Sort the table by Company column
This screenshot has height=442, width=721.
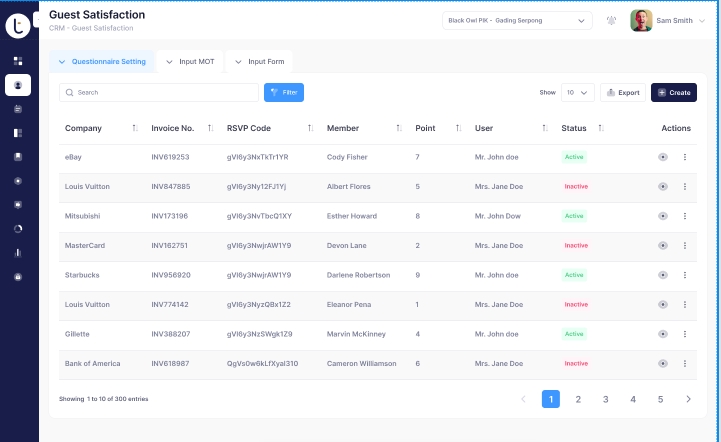coord(135,128)
